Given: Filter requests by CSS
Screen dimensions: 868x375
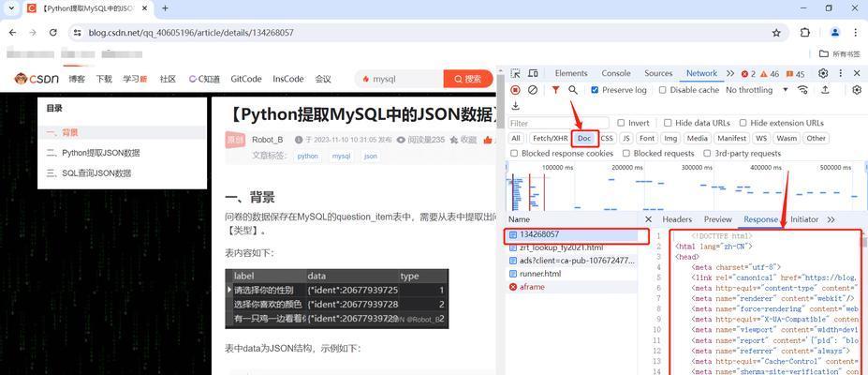Looking at the screenshot, I should 608,139.
